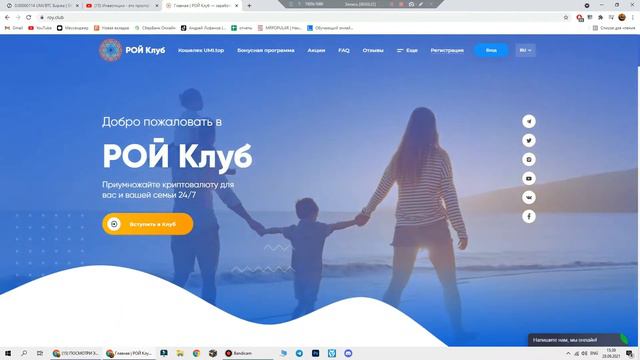Open the Chrome extensions puzzle icon
This screenshot has height=360, width=640.
pos(600,18)
